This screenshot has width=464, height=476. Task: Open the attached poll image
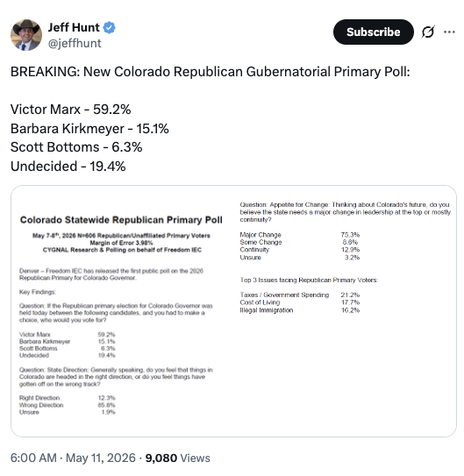233,311
